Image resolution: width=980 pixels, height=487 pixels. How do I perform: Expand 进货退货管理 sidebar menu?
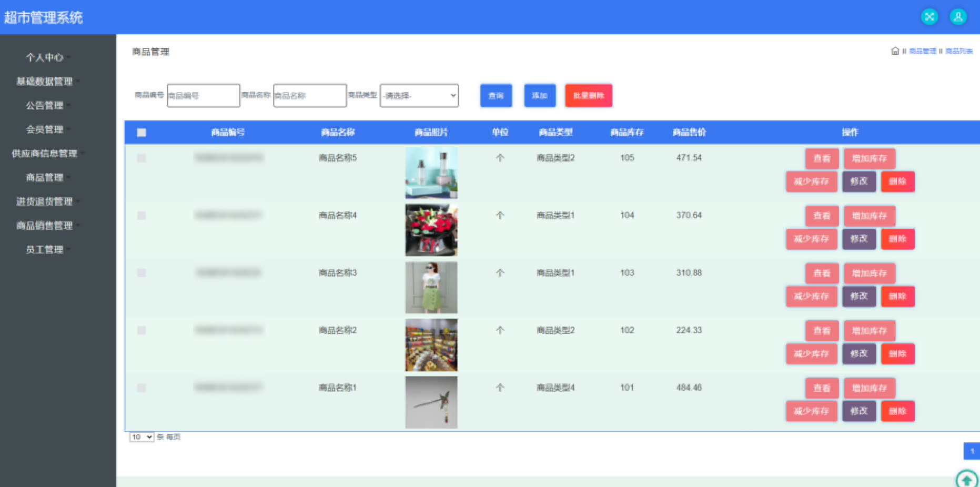[48, 201]
